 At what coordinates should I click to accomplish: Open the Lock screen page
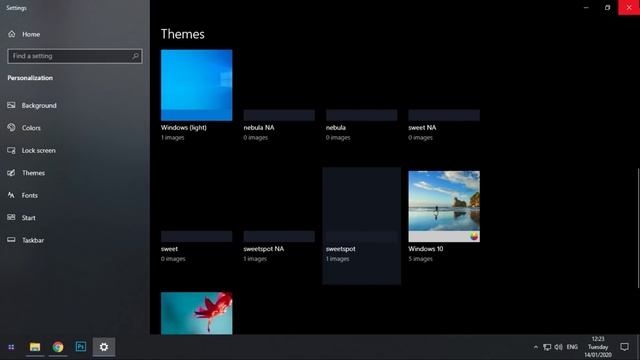tap(39, 150)
